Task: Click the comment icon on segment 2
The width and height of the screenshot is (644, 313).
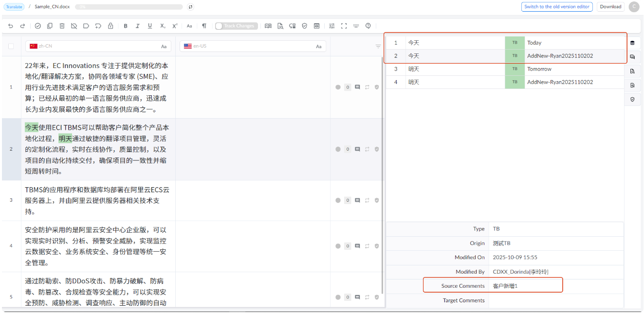Action: coord(357,149)
